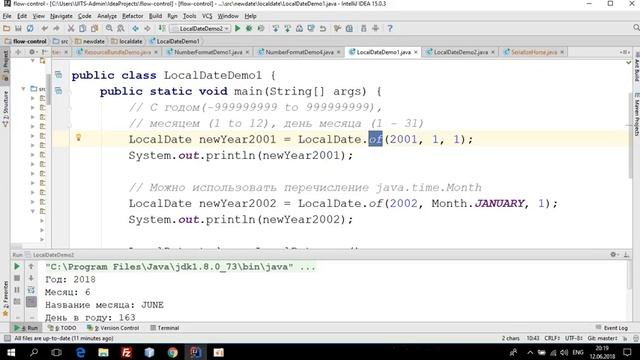Open FileZilla from the taskbar
The height and width of the screenshot is (360, 640).
[127, 352]
